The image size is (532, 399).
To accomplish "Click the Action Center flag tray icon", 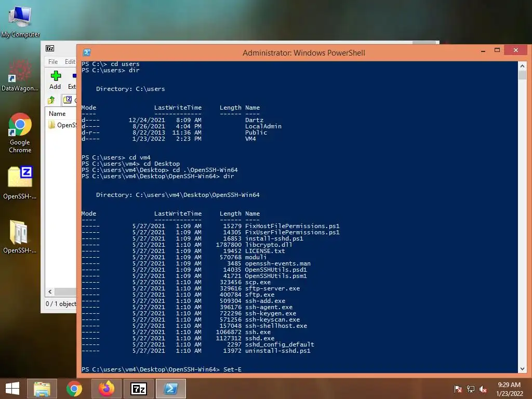I will click(458, 389).
